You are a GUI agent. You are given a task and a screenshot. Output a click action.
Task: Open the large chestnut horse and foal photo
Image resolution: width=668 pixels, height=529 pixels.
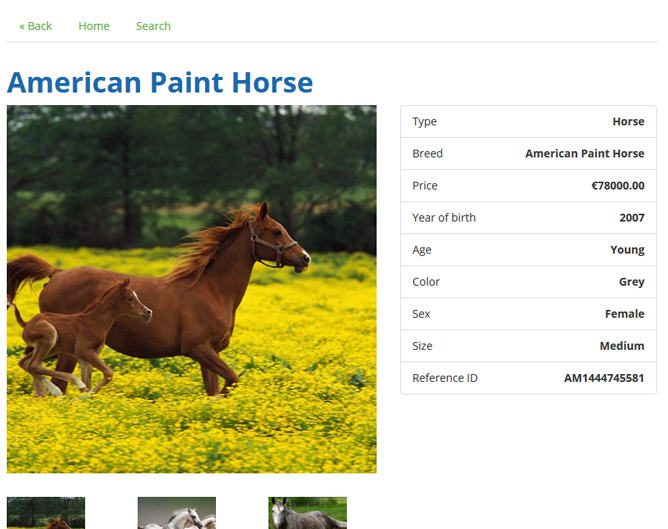pos(192,289)
